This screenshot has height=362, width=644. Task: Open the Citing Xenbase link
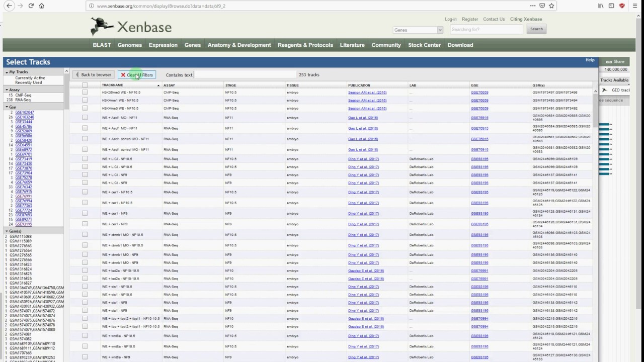(x=526, y=19)
